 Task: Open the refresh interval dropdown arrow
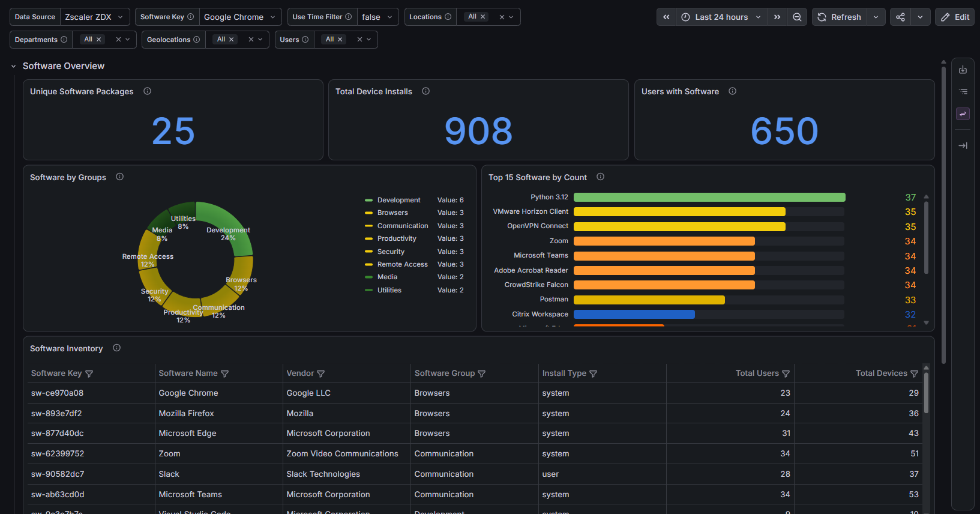pyautogui.click(x=876, y=17)
